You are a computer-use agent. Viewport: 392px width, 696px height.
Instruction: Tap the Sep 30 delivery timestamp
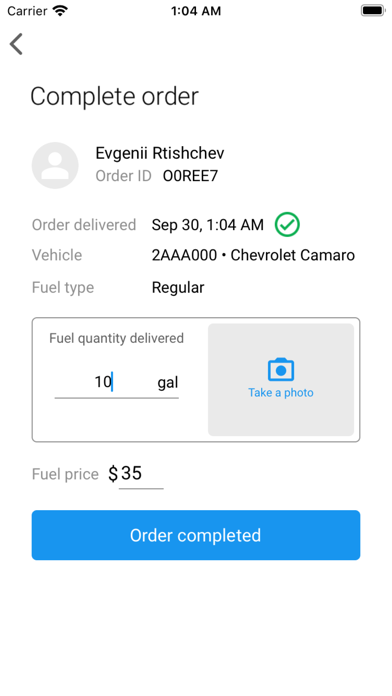coord(208,225)
